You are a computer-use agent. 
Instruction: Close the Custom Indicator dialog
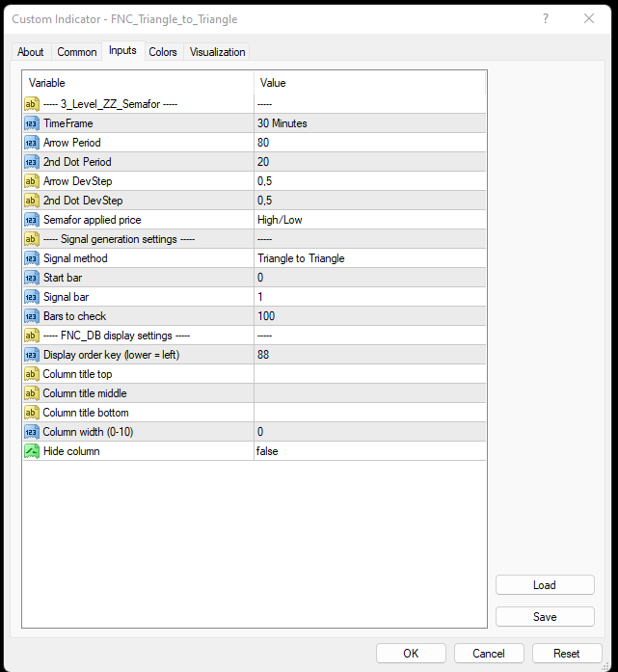(x=589, y=18)
